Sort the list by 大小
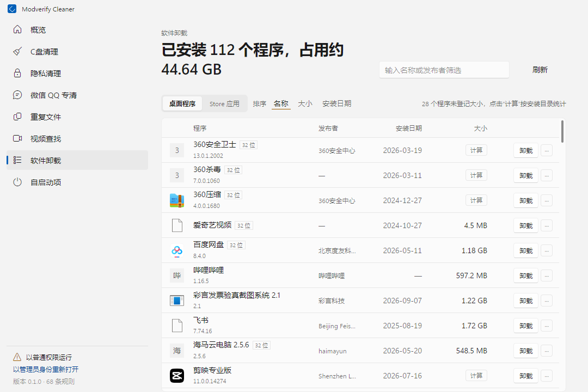The height and width of the screenshot is (392, 588). coord(305,103)
